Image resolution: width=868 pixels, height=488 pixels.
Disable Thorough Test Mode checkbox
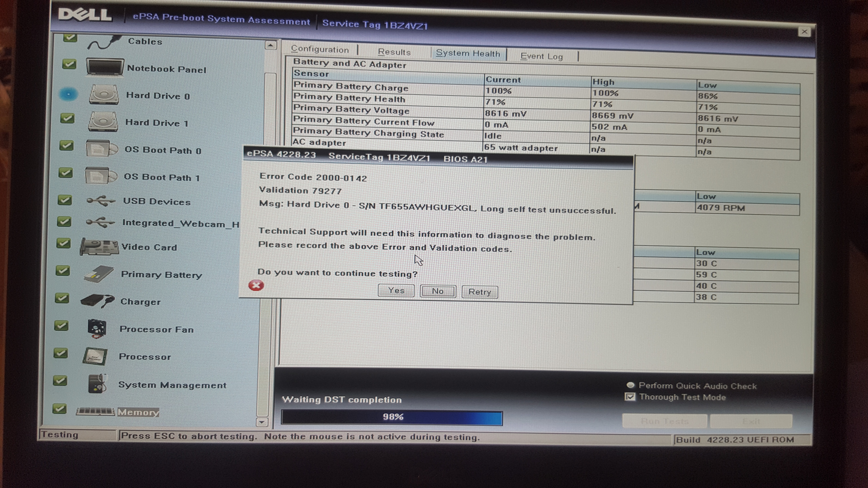[630, 396]
